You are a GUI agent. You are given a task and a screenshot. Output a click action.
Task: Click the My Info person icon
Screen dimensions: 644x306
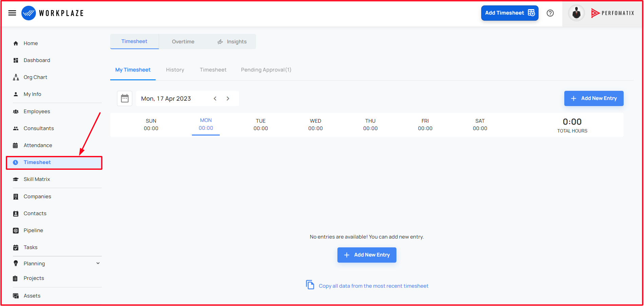click(x=16, y=94)
